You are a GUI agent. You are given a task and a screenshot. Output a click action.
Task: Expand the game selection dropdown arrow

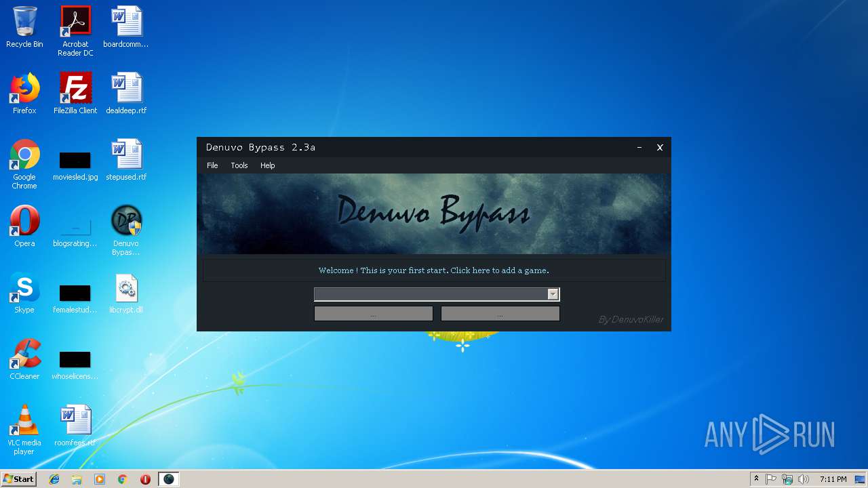553,294
